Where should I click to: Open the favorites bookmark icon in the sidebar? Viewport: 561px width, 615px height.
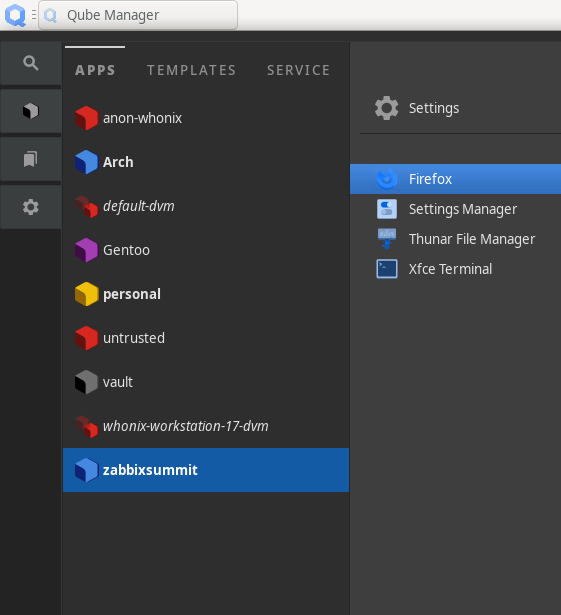click(31, 159)
